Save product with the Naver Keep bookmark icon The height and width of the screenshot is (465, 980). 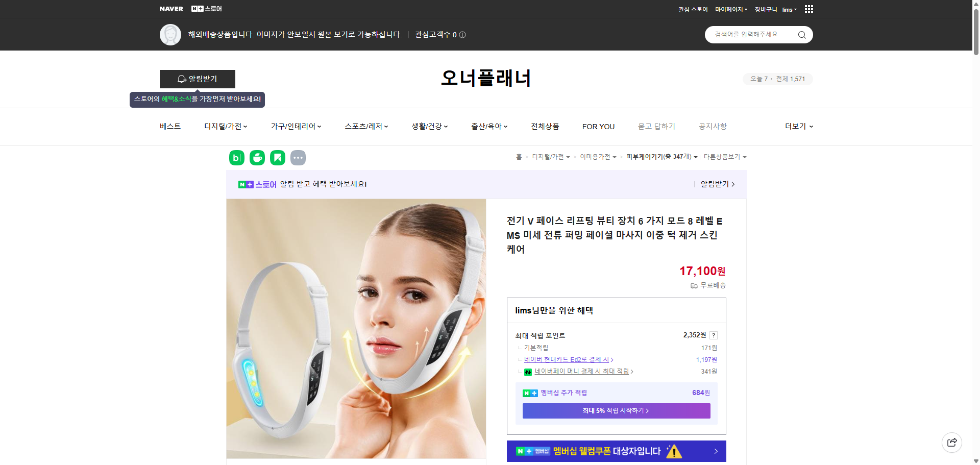278,158
